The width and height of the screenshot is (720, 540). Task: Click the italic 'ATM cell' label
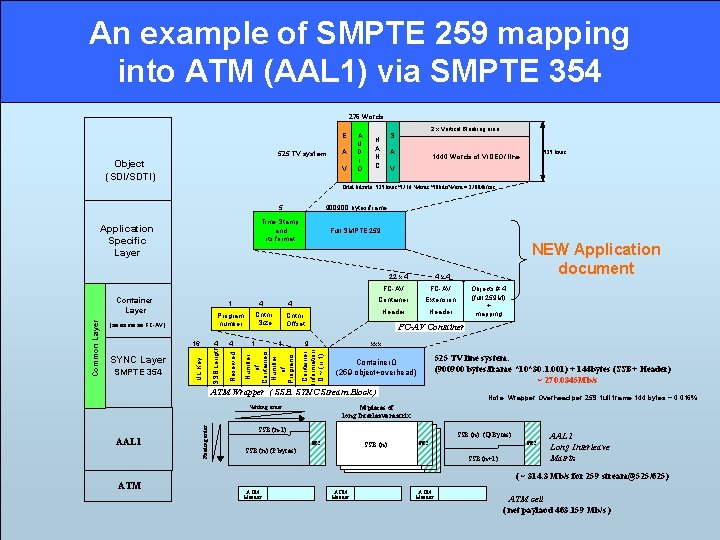526,499
